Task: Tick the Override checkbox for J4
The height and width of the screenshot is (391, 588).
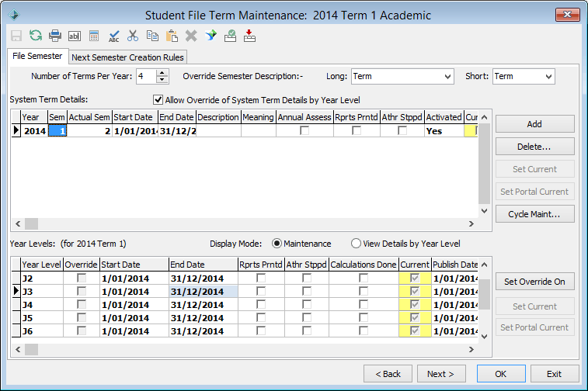Action: 82,304
